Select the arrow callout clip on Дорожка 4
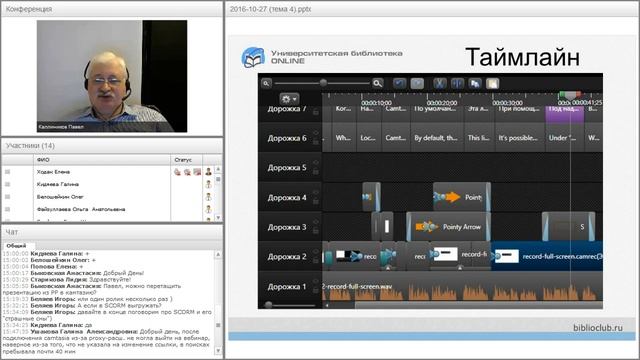Image resolution: width=640 pixels, height=360 pixels. 462,197
